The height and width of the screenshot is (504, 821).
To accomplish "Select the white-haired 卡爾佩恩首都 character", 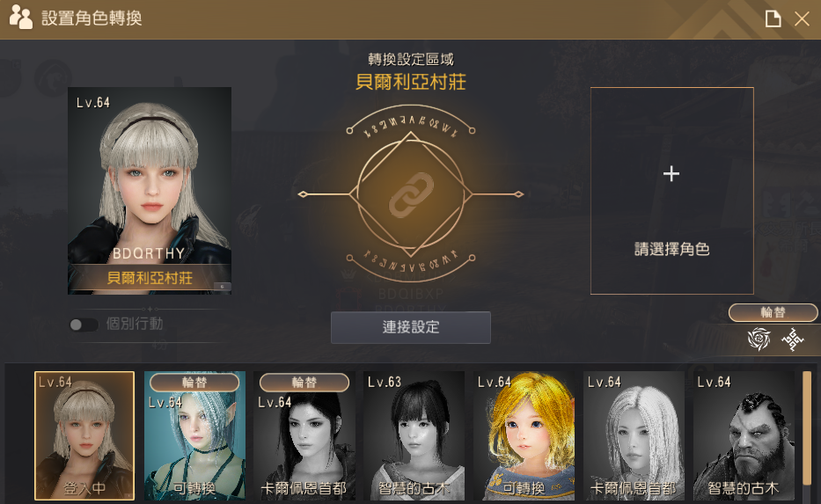I will tap(634, 435).
